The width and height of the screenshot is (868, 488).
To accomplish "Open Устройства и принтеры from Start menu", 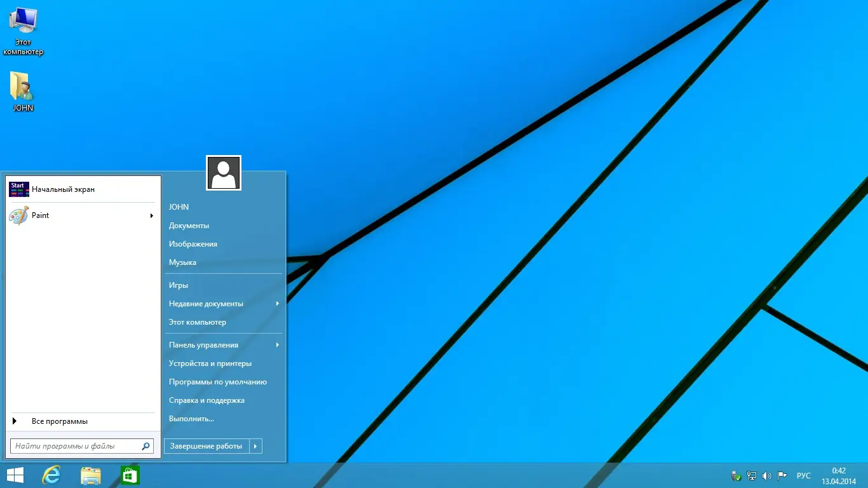I will (210, 363).
